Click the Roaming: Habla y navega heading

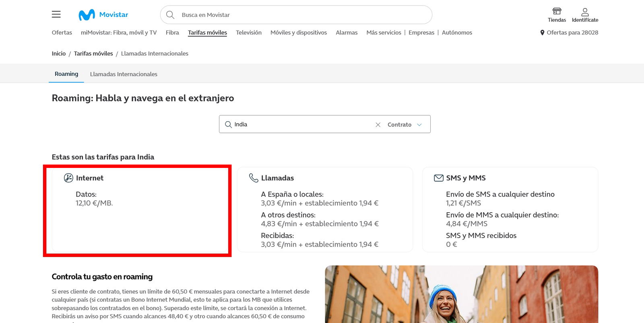[143, 98]
